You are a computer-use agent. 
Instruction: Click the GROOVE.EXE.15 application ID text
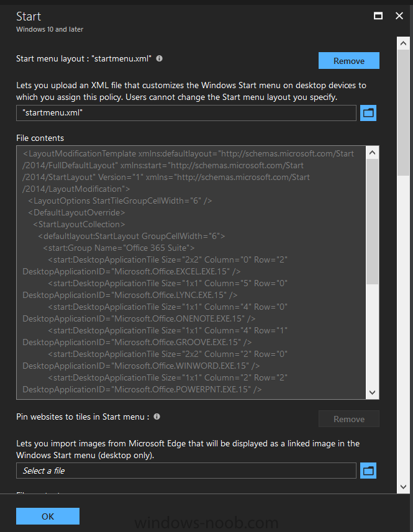point(137,342)
